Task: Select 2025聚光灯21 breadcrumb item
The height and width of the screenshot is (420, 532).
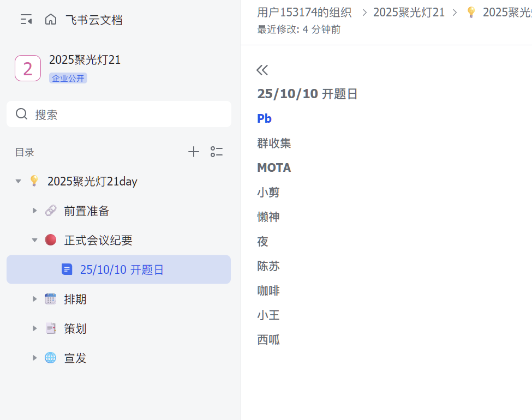Action: tap(409, 12)
